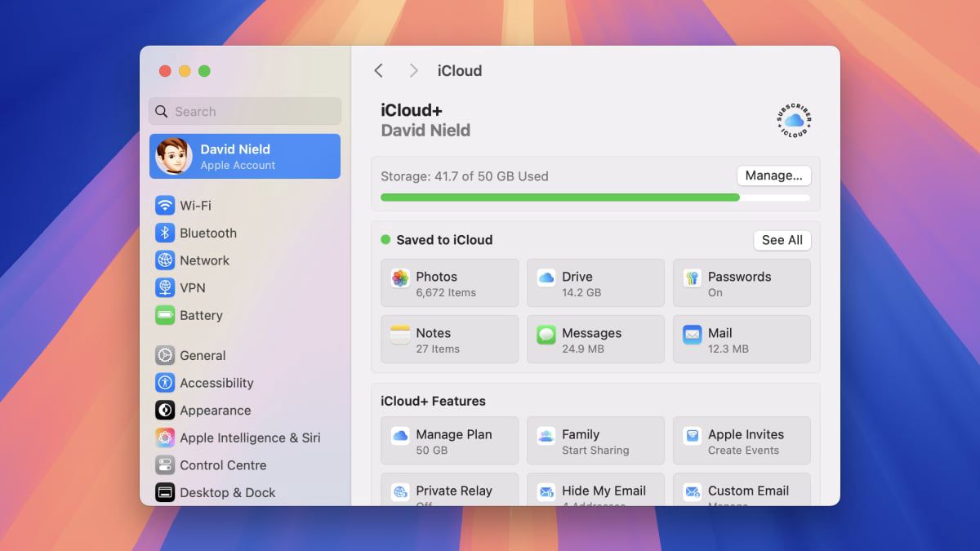Click the Search field in sidebar
This screenshot has width=980, height=551.
pyautogui.click(x=245, y=112)
